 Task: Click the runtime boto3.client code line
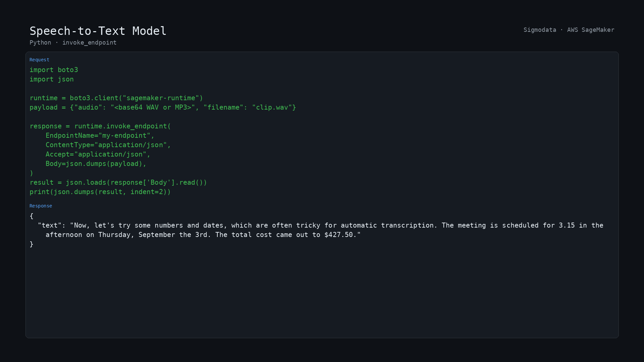coord(116,98)
